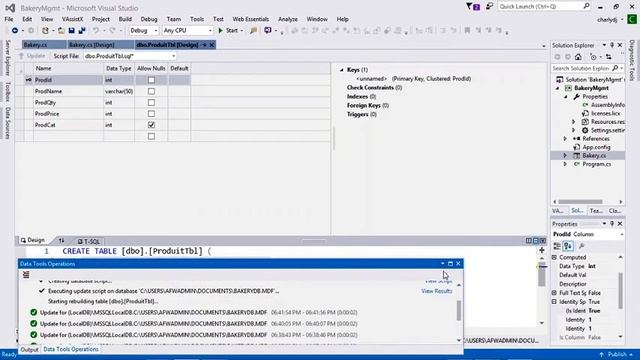Click the Alphabetical sort icon in Properties panel
This screenshot has height=360, width=640.
[568, 246]
